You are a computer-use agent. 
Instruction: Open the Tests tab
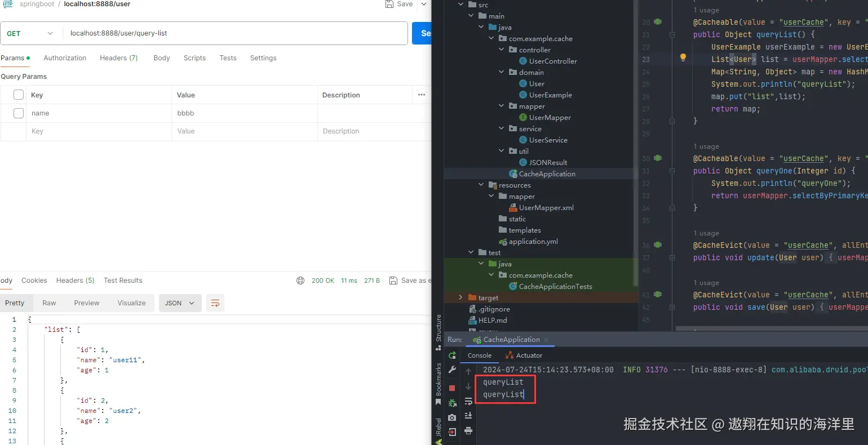coord(228,58)
